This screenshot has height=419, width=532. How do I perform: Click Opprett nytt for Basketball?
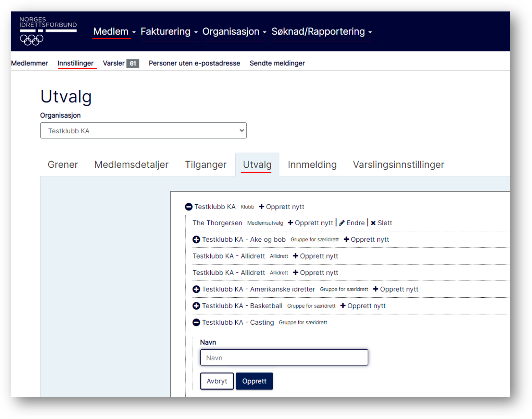click(363, 306)
